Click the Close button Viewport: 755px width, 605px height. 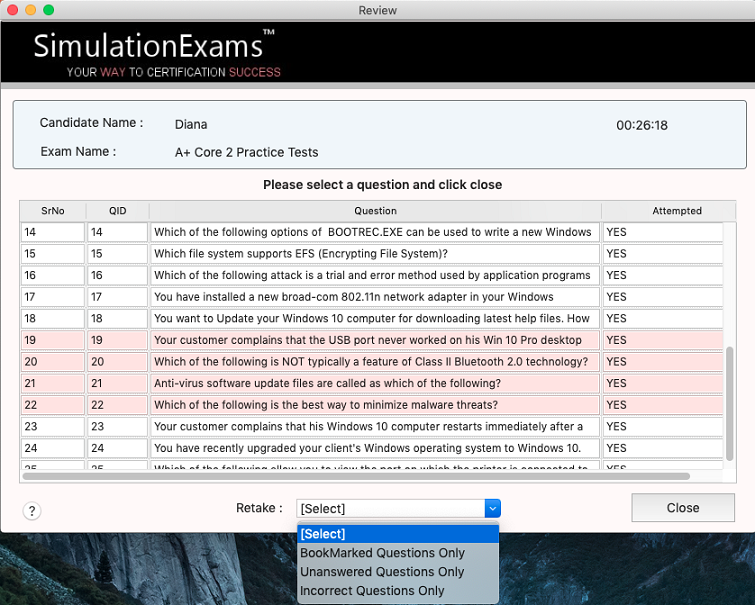click(x=683, y=508)
